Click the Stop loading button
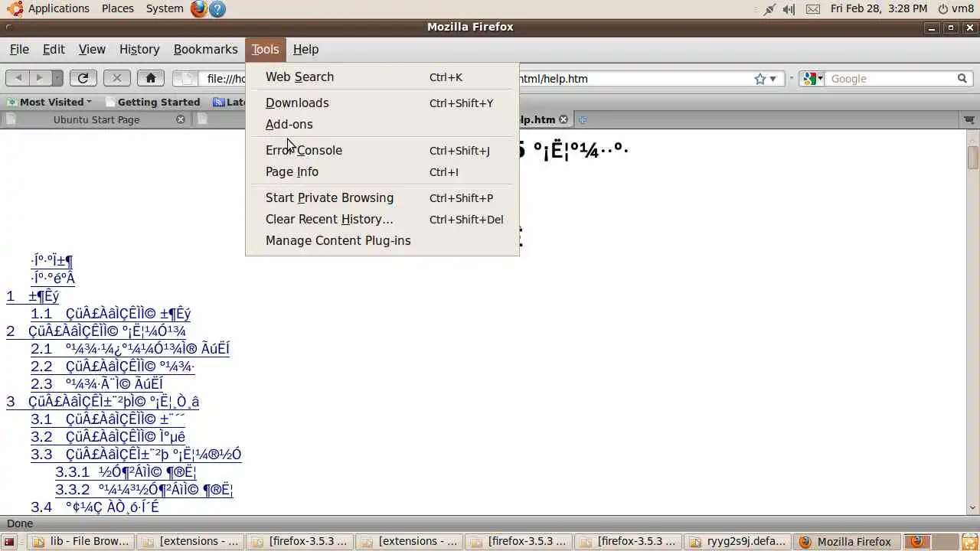 point(116,78)
